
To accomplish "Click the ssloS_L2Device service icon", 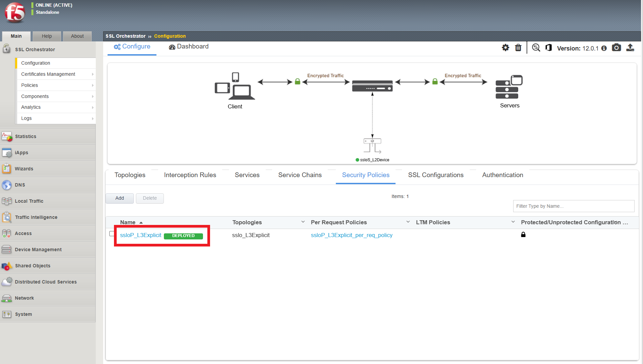I will click(x=372, y=145).
